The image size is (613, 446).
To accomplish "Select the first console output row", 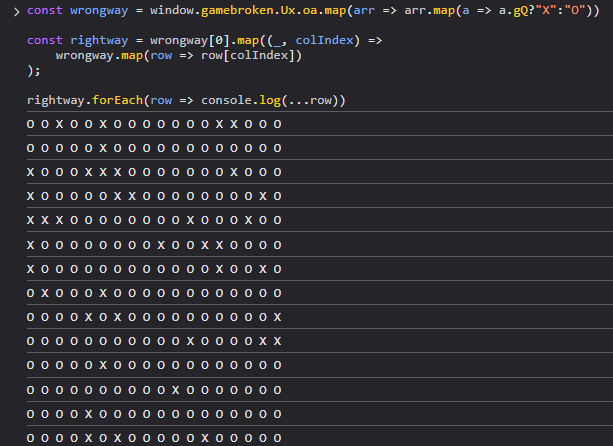I will tap(154, 124).
